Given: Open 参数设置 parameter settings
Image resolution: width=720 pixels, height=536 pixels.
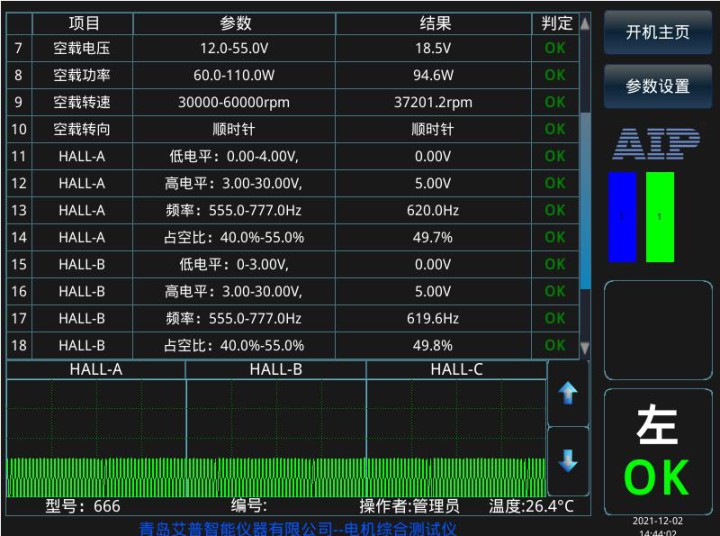Looking at the screenshot, I should pyautogui.click(x=657, y=86).
